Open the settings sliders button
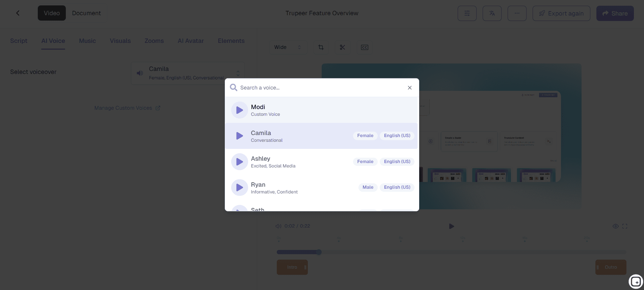 pos(467,14)
